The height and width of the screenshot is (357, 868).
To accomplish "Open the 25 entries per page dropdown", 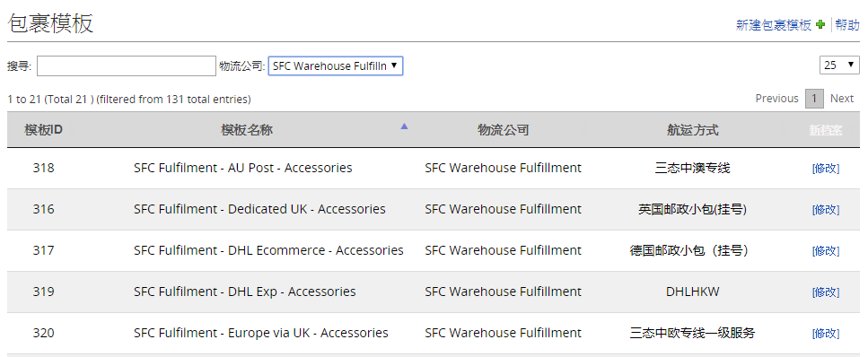I will click(839, 65).
